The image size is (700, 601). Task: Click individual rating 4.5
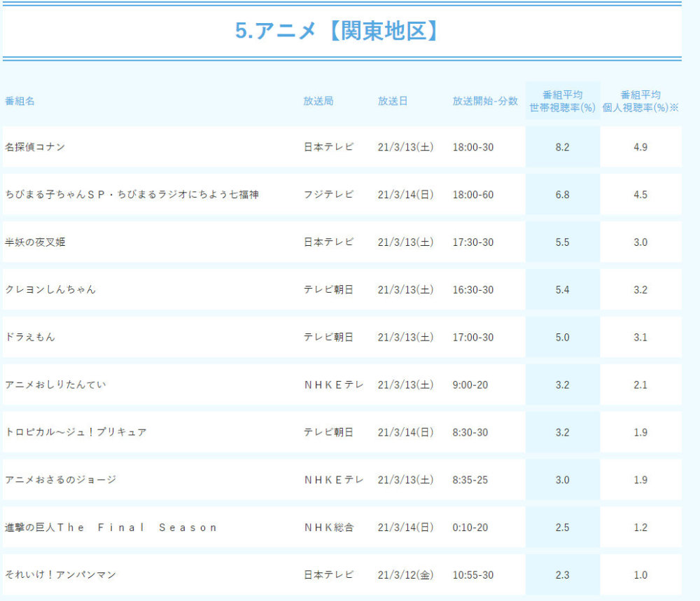coord(640,194)
